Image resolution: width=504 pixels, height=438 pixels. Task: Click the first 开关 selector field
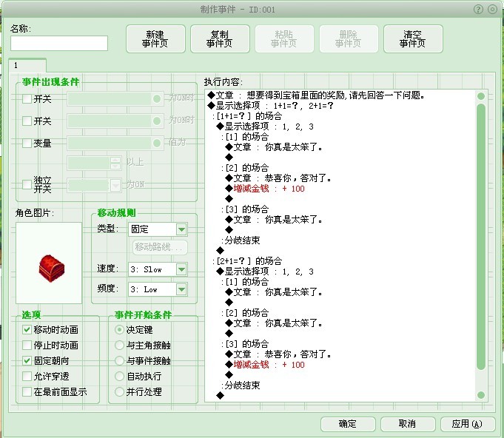coord(115,98)
